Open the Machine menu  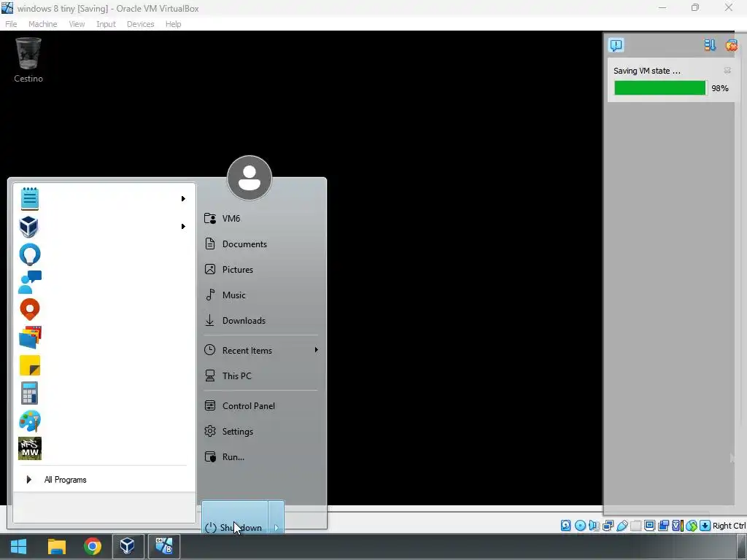[43, 24]
